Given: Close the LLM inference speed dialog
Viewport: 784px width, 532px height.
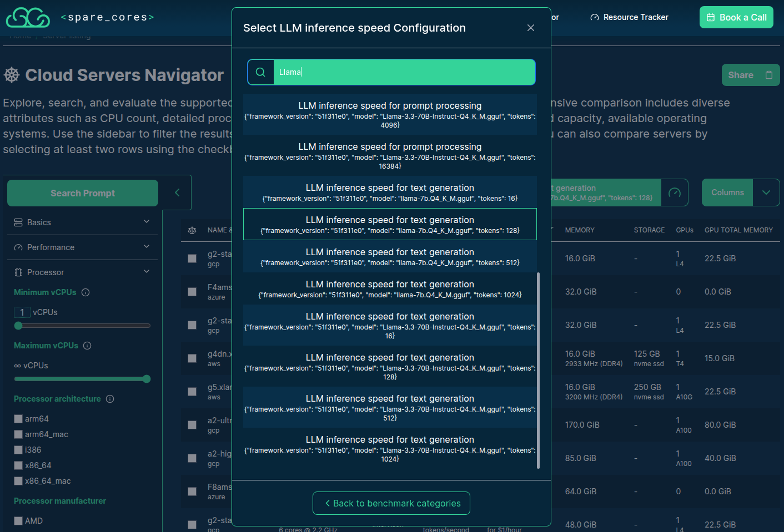Looking at the screenshot, I should coord(530,28).
